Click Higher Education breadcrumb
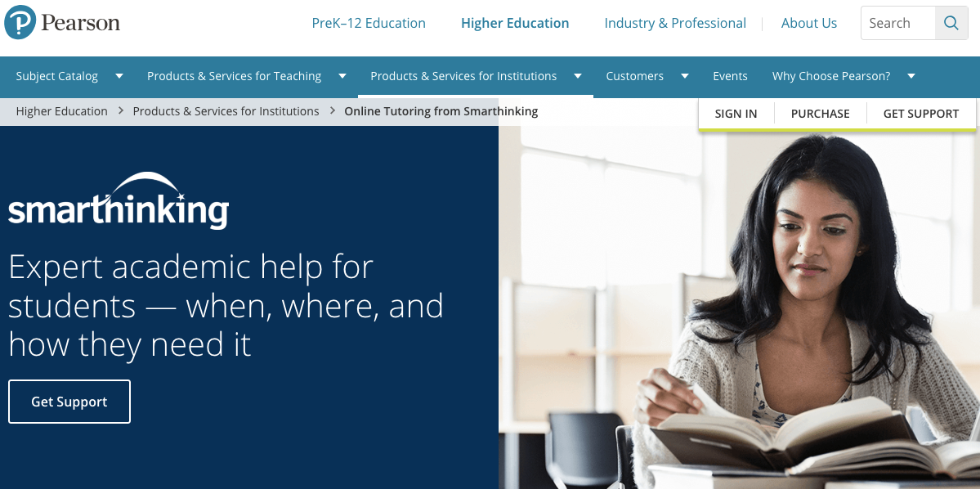 pyautogui.click(x=61, y=111)
